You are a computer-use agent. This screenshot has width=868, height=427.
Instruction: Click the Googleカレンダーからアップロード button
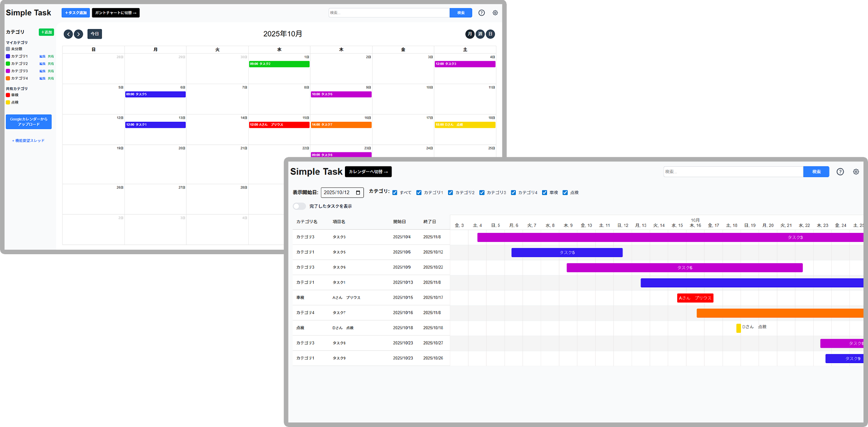(x=28, y=122)
